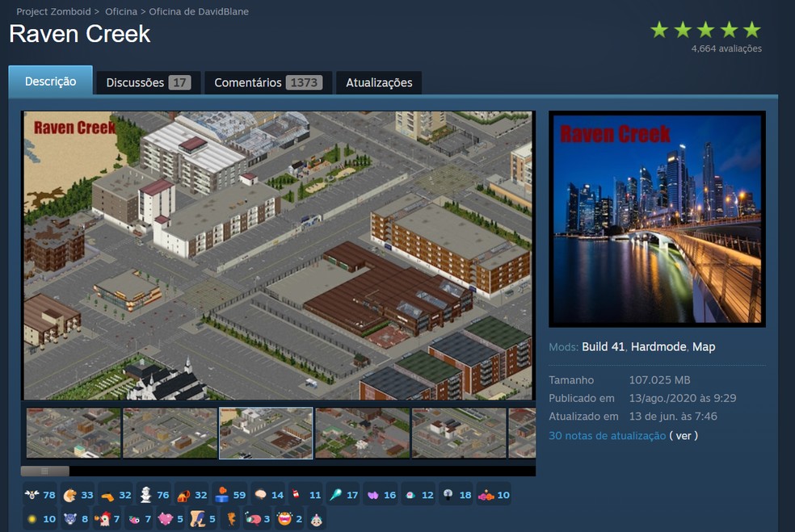Click the pink heart award with count 5
The image size is (795, 532).
click(170, 519)
